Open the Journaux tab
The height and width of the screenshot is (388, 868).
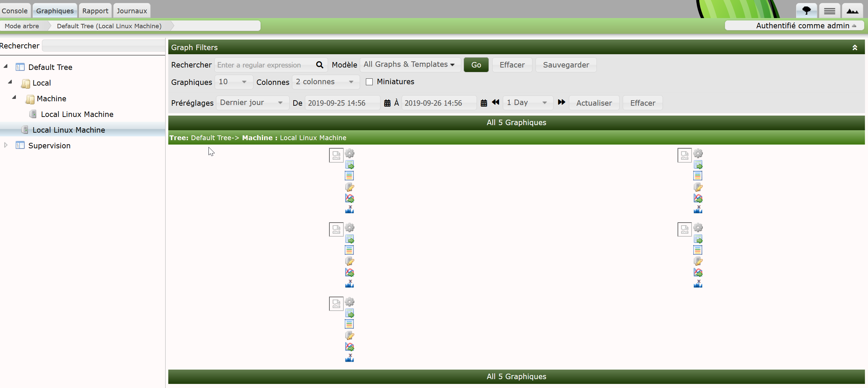tap(132, 11)
